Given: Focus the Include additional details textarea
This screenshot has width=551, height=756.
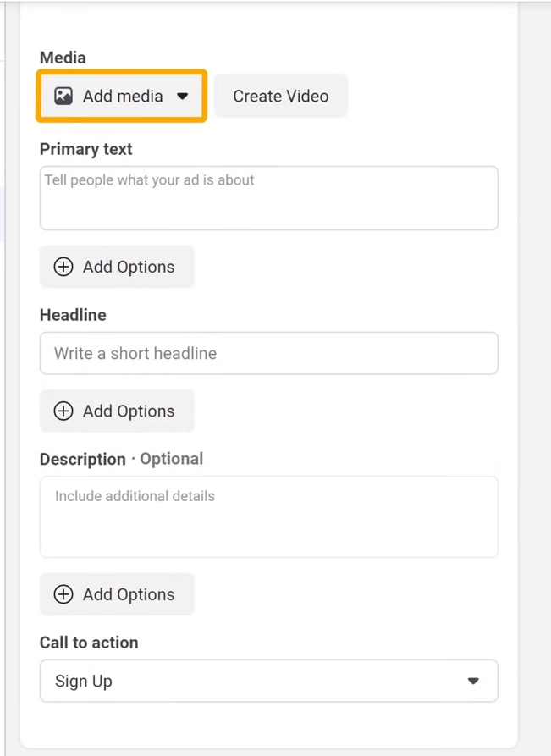Looking at the screenshot, I should click(268, 517).
